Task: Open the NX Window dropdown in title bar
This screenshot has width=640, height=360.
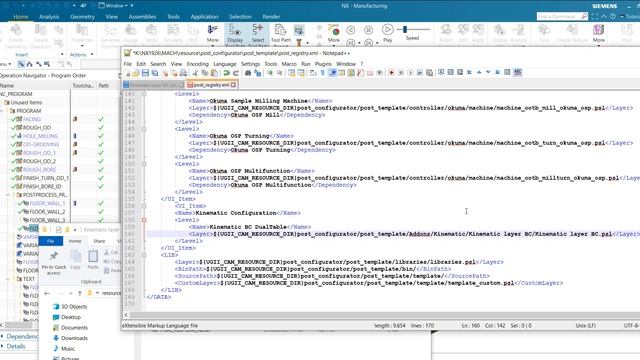Action: point(116,6)
